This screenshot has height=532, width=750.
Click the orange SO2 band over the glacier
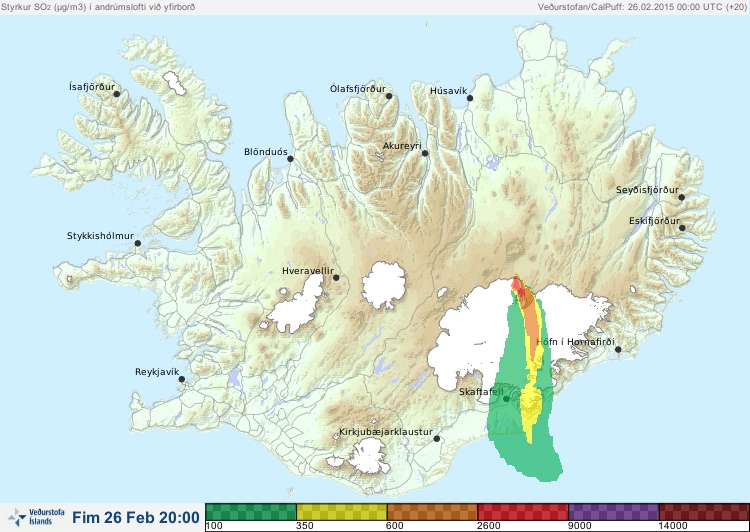pyautogui.click(x=531, y=325)
